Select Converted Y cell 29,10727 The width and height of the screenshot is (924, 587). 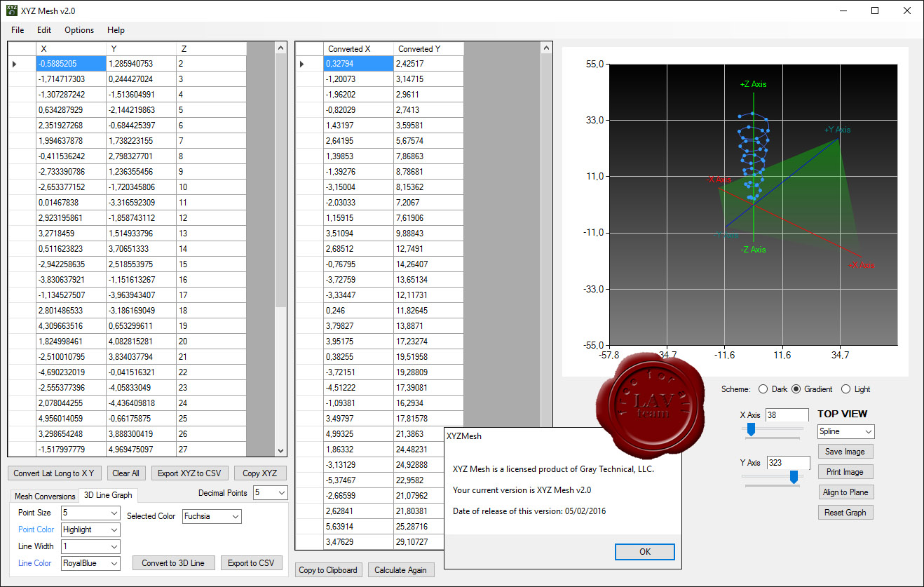[428, 542]
